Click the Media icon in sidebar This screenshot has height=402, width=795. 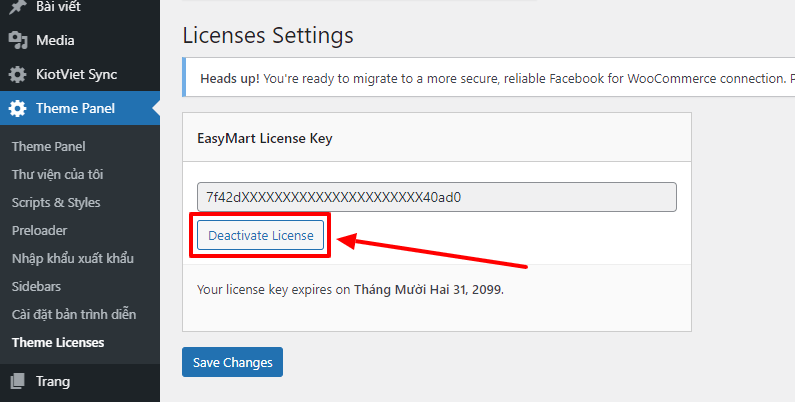pyautogui.click(x=17, y=41)
